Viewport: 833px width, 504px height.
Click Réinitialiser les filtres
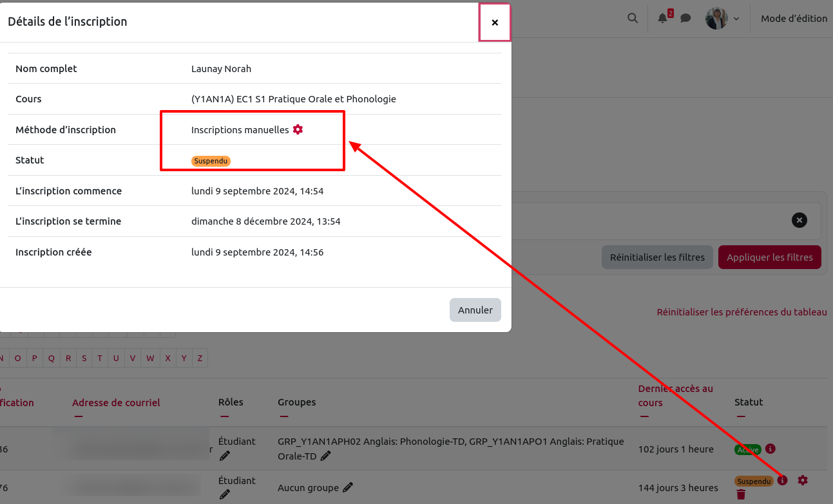point(657,257)
